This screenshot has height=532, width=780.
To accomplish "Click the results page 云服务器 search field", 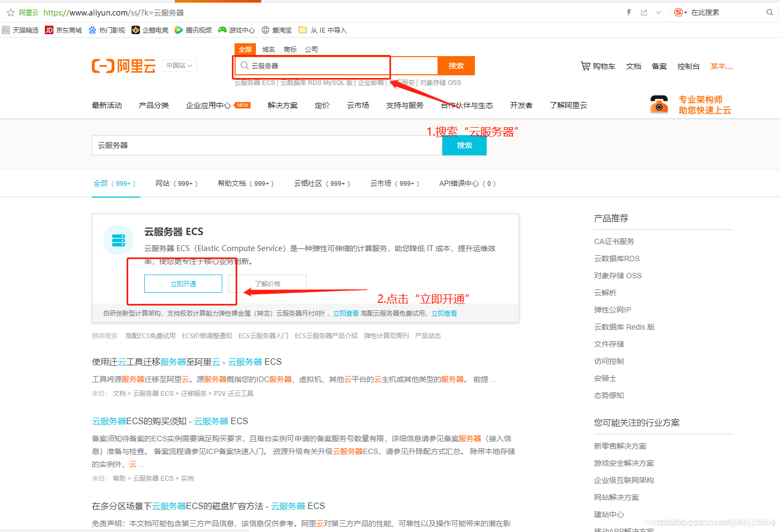I will tap(267, 145).
